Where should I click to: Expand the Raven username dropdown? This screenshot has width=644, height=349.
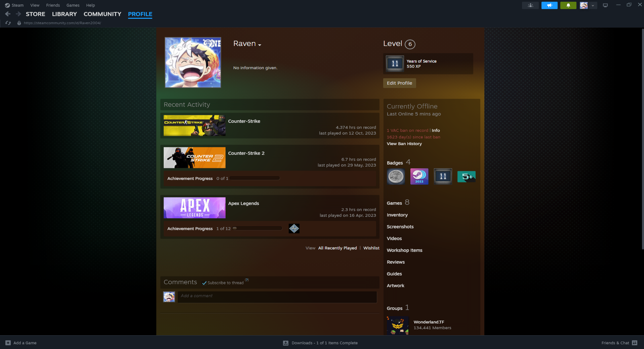[259, 45]
